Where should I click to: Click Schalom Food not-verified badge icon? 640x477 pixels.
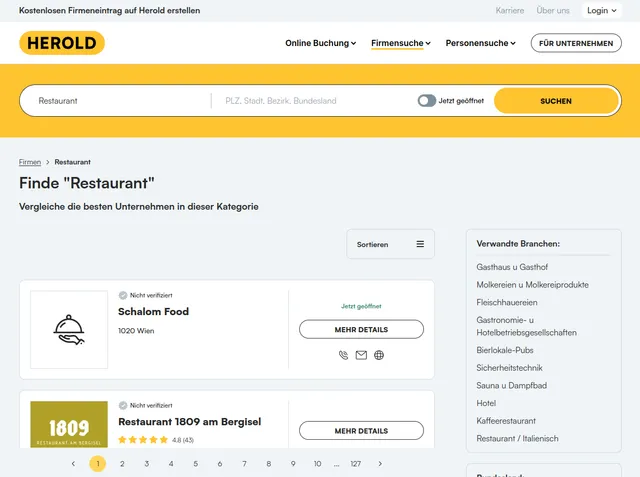(x=122, y=295)
